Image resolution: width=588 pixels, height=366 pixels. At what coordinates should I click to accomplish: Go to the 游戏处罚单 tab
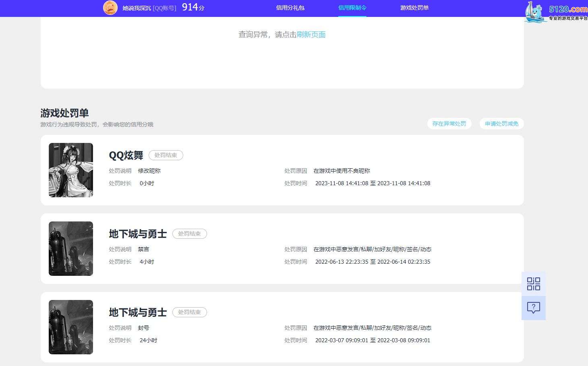[x=414, y=8]
